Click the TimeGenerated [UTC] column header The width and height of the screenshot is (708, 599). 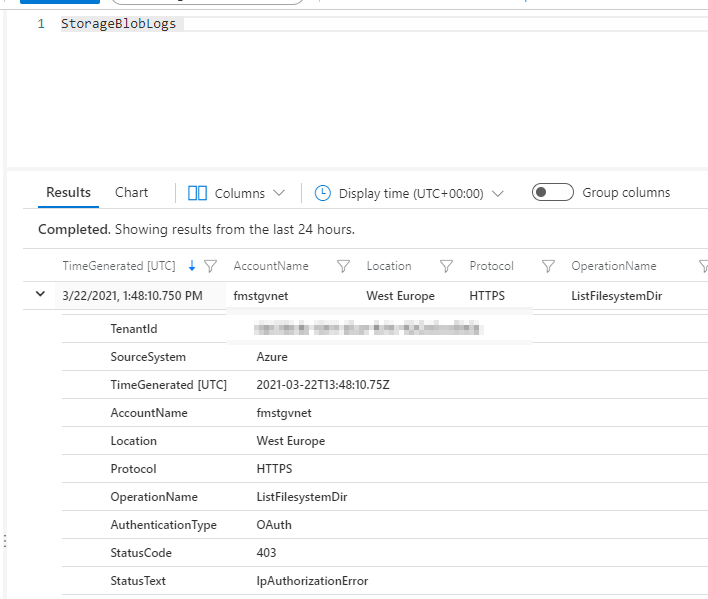[x=119, y=266]
